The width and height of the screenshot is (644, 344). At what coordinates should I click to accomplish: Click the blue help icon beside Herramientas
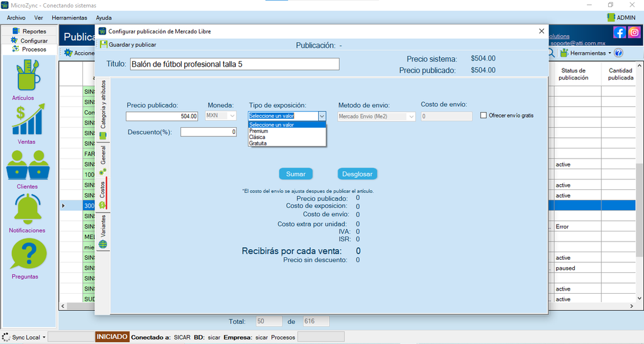pyautogui.click(x=619, y=53)
